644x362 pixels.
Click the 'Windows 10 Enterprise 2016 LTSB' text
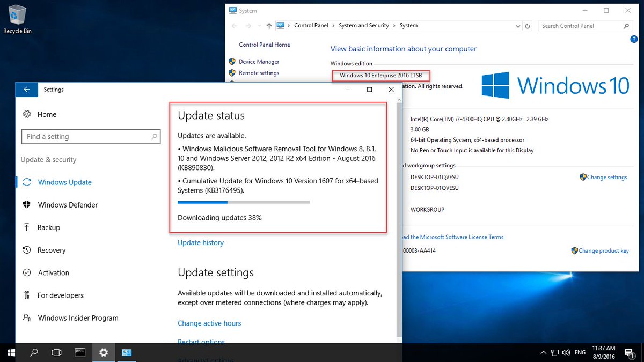(x=381, y=76)
